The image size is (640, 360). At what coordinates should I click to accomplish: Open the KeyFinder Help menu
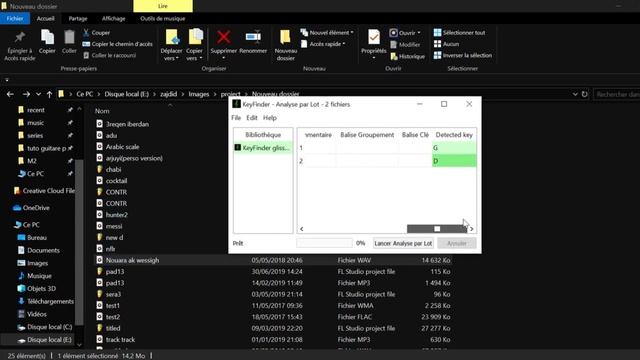click(x=270, y=118)
